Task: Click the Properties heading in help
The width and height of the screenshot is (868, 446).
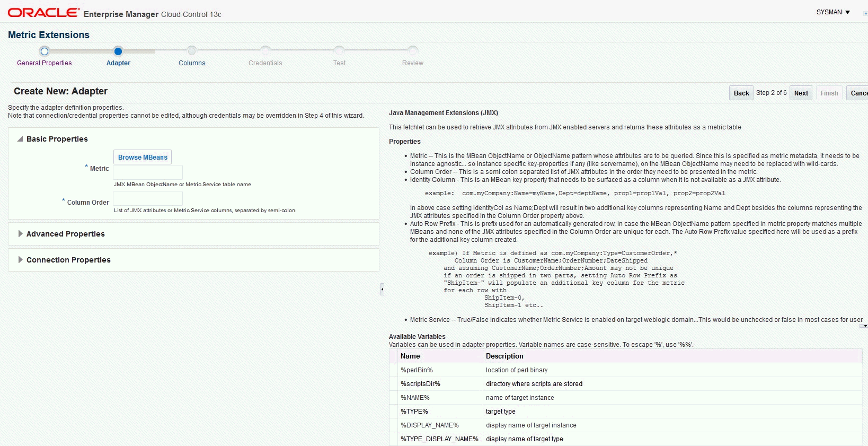Action: pos(405,142)
